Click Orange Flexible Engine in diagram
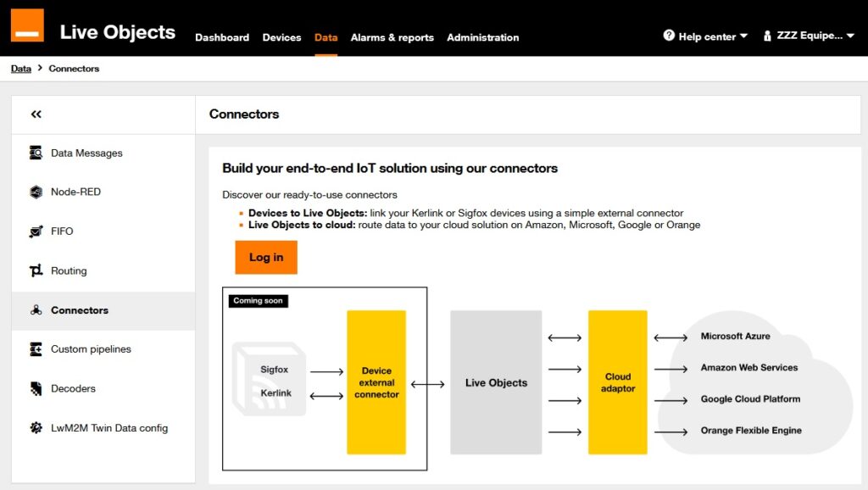Viewport: 868px width, 490px height. tap(751, 430)
